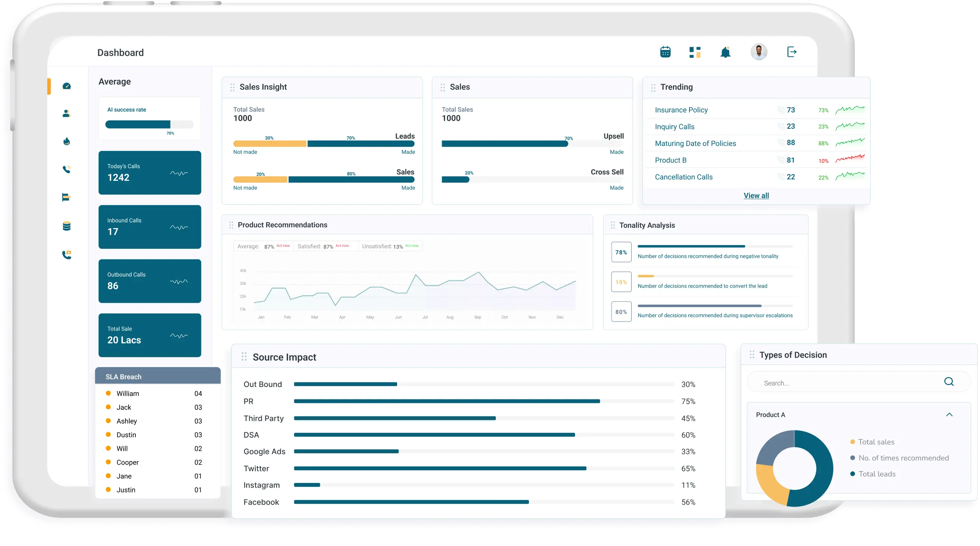Click the dashboard layout grid icon
The width and height of the screenshot is (980, 546).
click(695, 52)
